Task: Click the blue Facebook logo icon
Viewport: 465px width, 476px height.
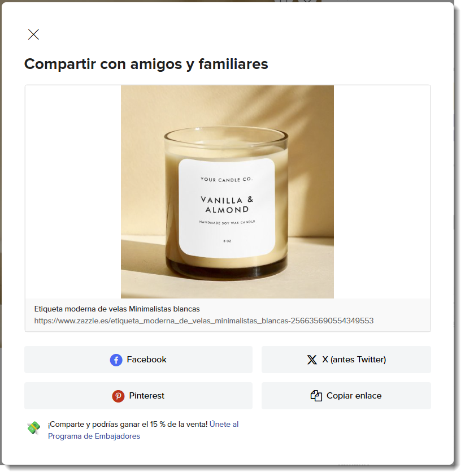Action: click(x=116, y=360)
